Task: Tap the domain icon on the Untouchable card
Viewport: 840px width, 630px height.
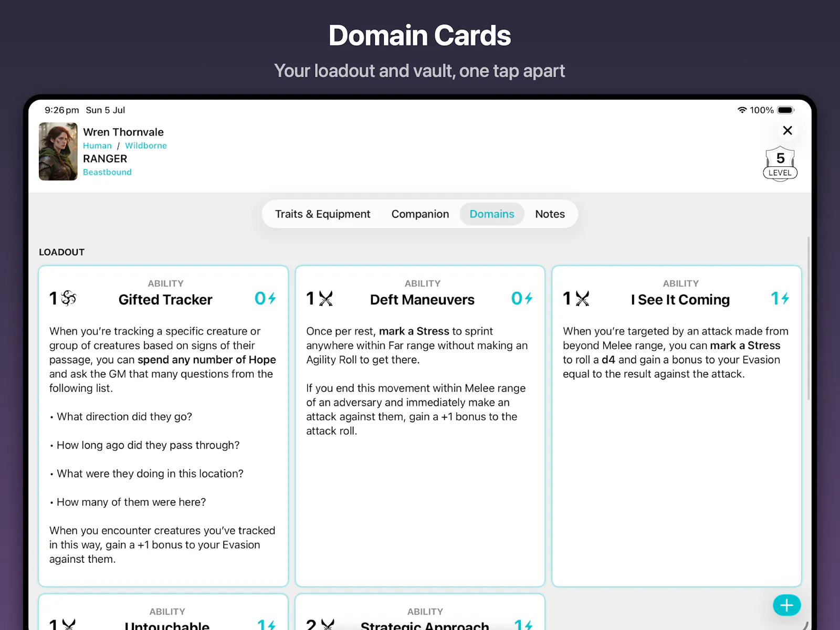Action: (x=69, y=624)
